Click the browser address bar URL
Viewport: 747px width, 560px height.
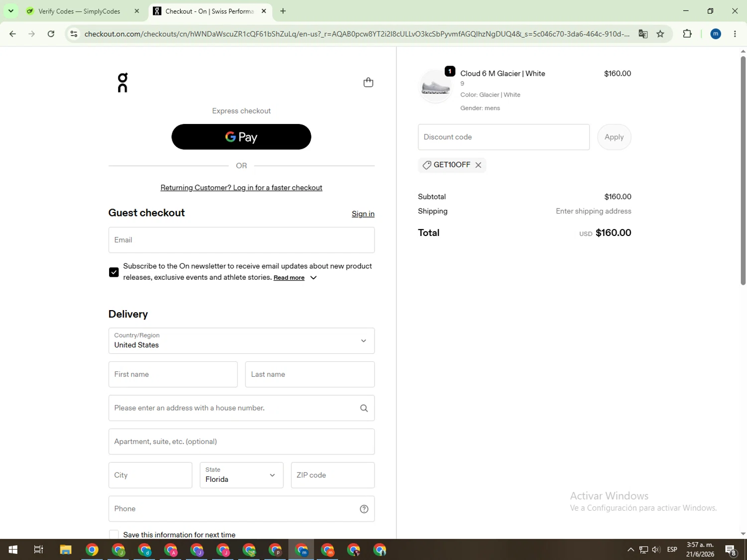(357, 34)
